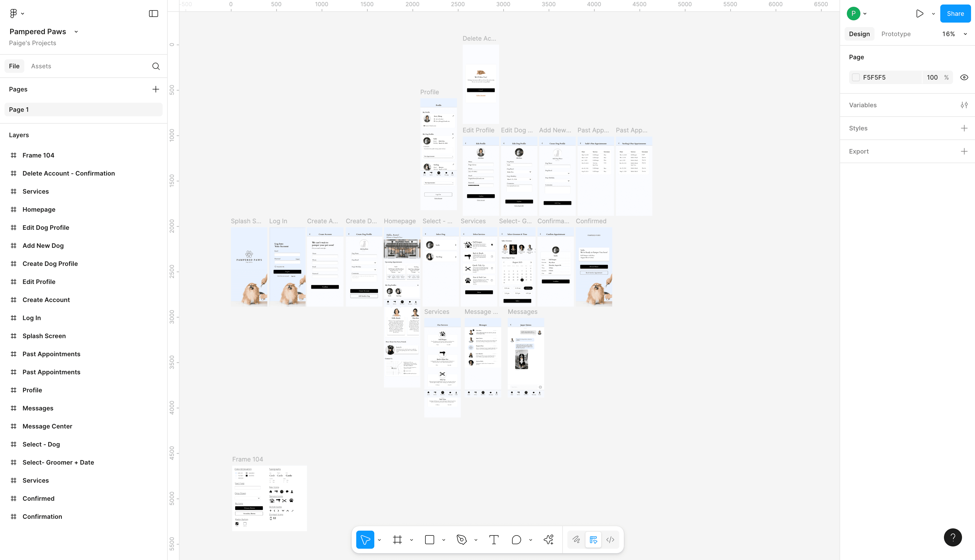This screenshot has width=975, height=560.
Task: Open the Assets tab
Action: coord(41,66)
